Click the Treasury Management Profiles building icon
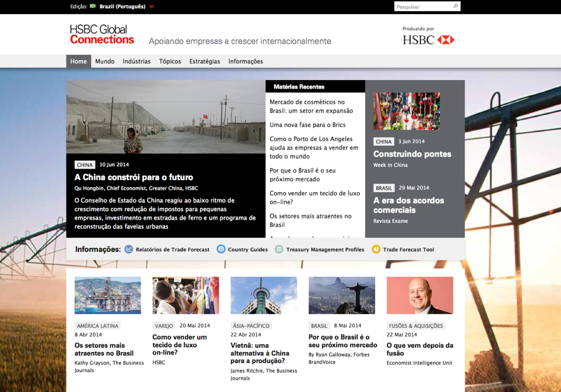The image size is (561, 392). click(279, 249)
